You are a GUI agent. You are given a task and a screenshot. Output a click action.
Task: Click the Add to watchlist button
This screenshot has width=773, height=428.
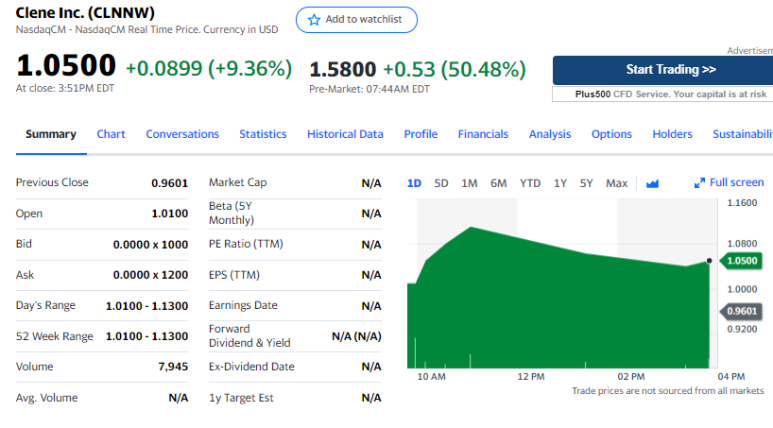[356, 20]
